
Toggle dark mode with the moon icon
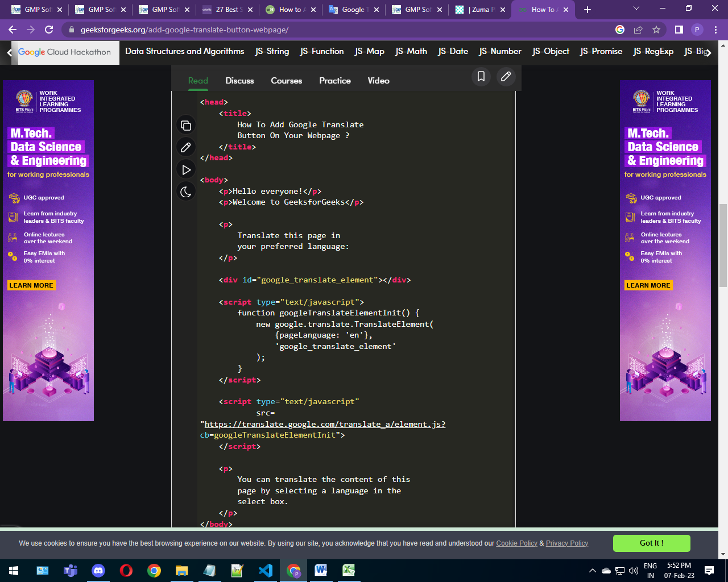point(186,192)
